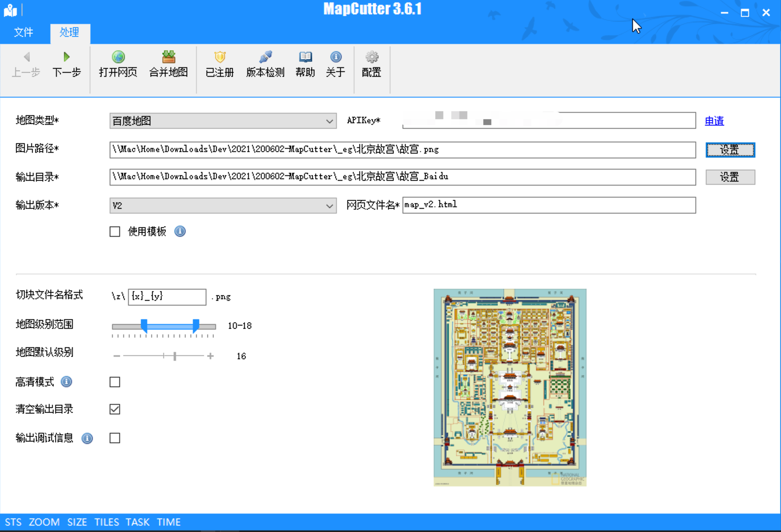Uncheck the 清空输出目录 checkbox
The height and width of the screenshot is (532, 781).
click(x=115, y=409)
